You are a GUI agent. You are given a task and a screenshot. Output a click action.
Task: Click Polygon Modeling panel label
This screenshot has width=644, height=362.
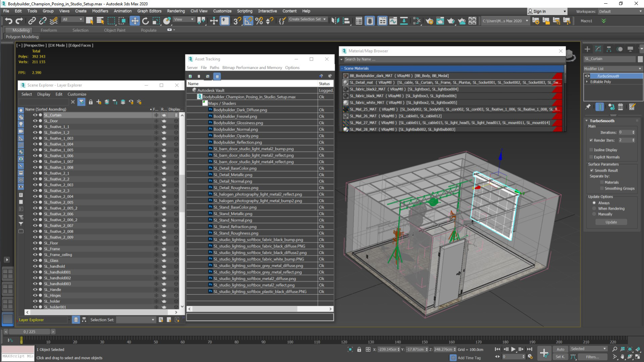22,37
